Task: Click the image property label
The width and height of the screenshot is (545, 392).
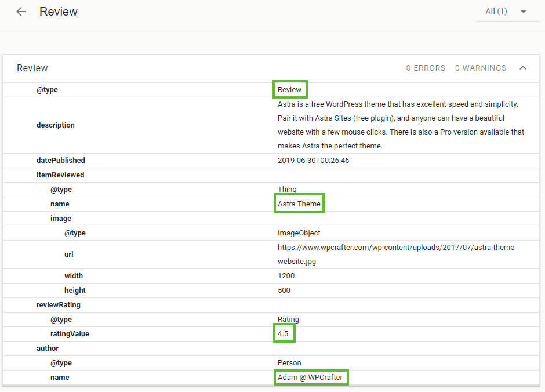Action: click(x=61, y=219)
